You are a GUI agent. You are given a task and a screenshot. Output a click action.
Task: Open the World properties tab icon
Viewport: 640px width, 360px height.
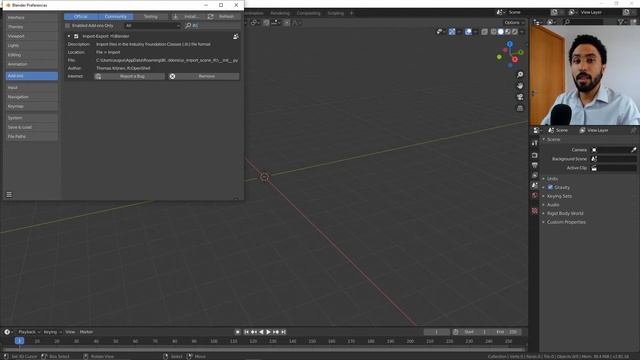tap(535, 196)
